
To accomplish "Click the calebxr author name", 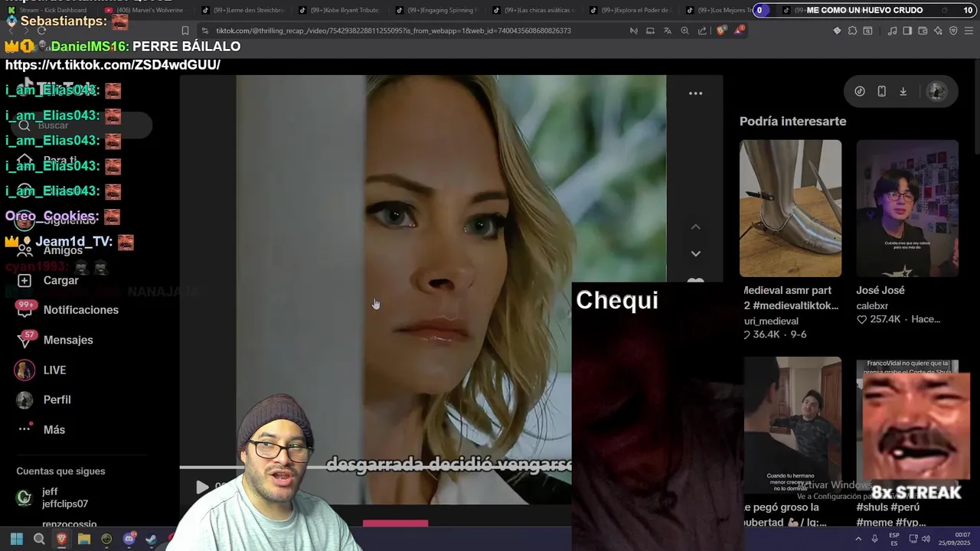I will [x=872, y=306].
